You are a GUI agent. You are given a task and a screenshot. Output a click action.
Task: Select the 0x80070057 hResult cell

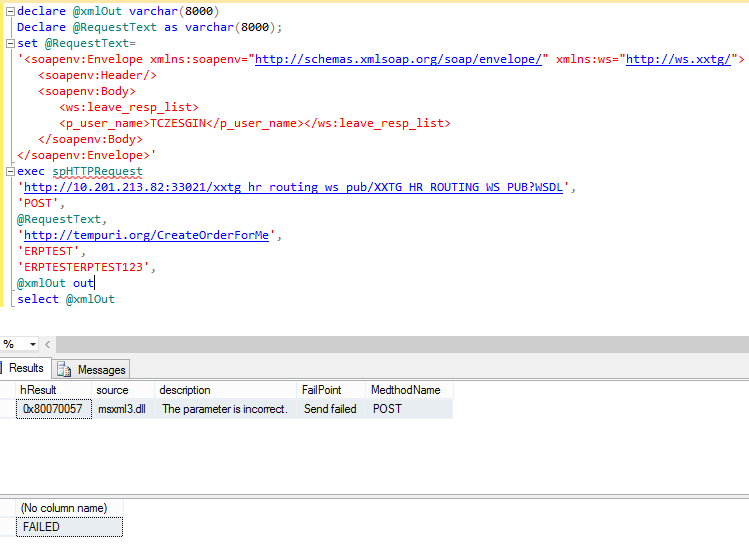[x=52, y=409]
